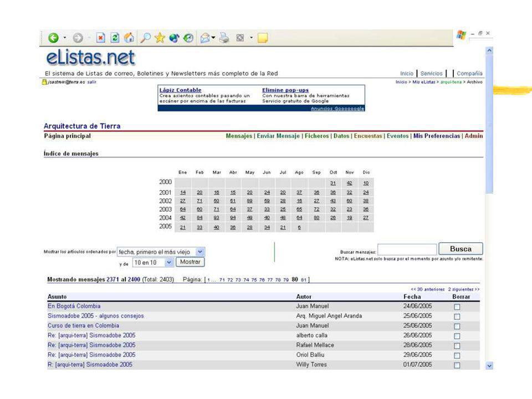
Task: Open 'Compañía' in top navigation
Action: coord(469,73)
